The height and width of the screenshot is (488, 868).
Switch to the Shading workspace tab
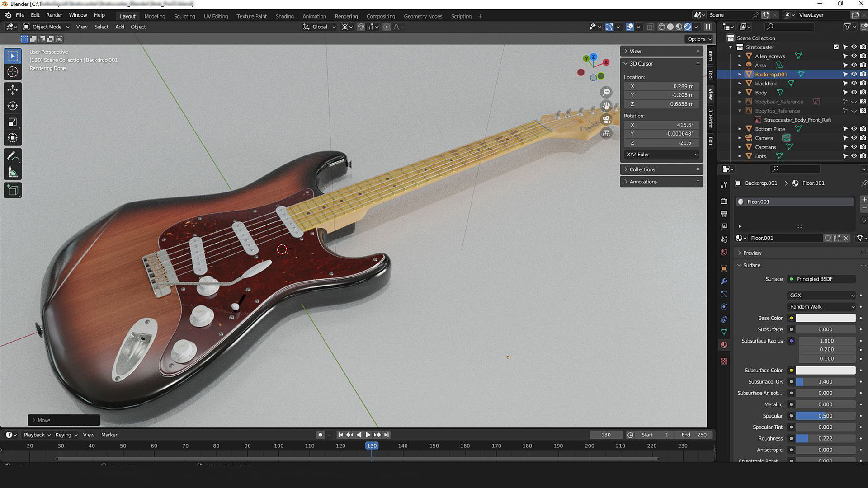click(x=284, y=16)
